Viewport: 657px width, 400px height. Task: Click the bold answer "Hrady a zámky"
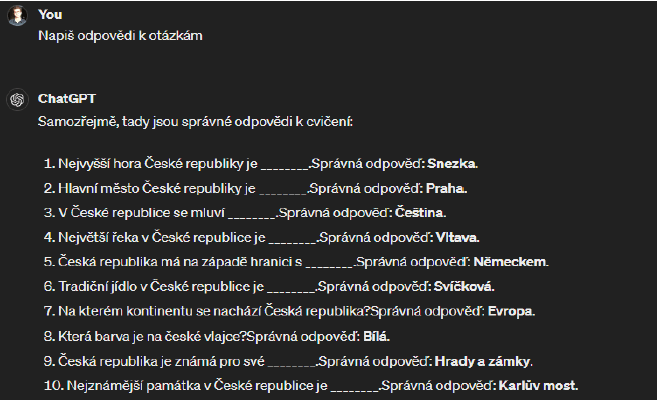tap(483, 360)
